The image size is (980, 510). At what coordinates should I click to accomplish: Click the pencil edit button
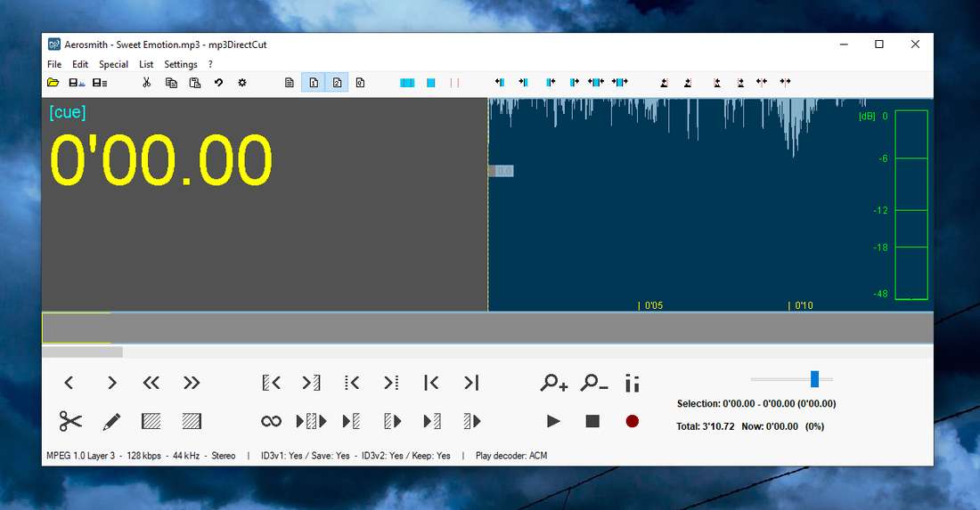(111, 421)
